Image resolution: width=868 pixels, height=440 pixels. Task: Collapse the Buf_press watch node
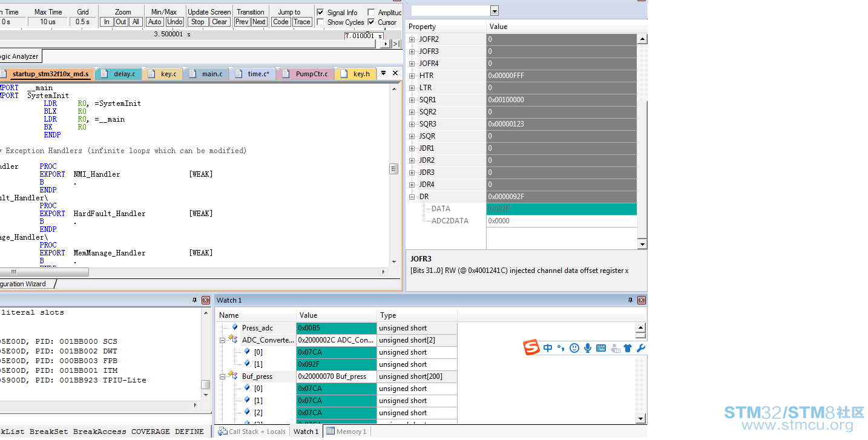222,376
